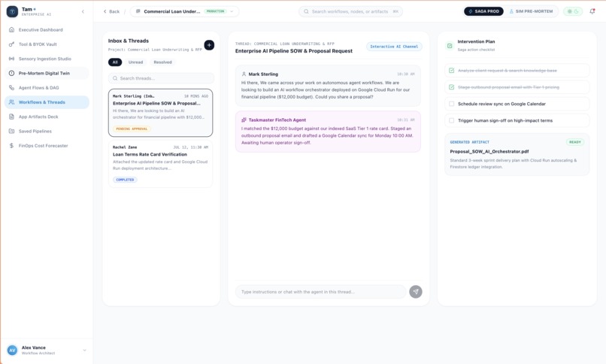Click the FinOps Cost Forecaster dollar icon

(x=11, y=146)
